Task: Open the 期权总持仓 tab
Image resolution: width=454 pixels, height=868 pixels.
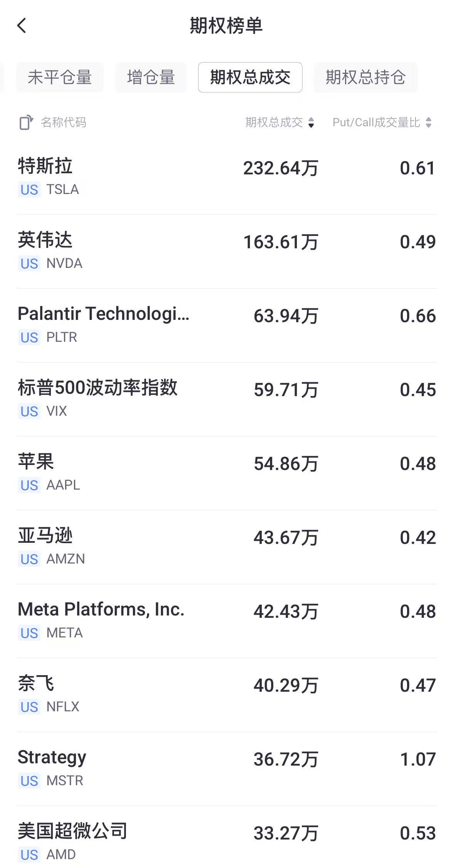Action: pyautogui.click(x=365, y=77)
